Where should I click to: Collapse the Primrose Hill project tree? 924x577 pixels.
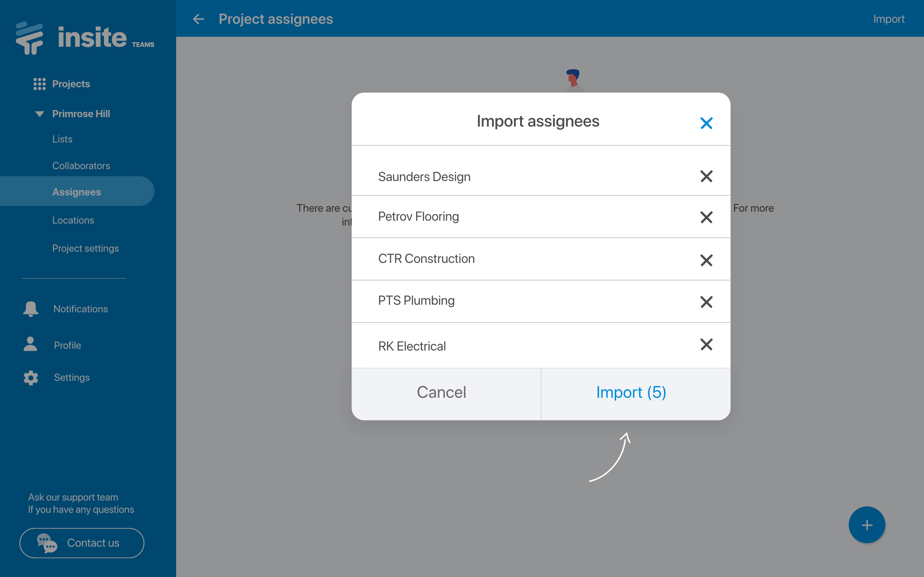[39, 114]
